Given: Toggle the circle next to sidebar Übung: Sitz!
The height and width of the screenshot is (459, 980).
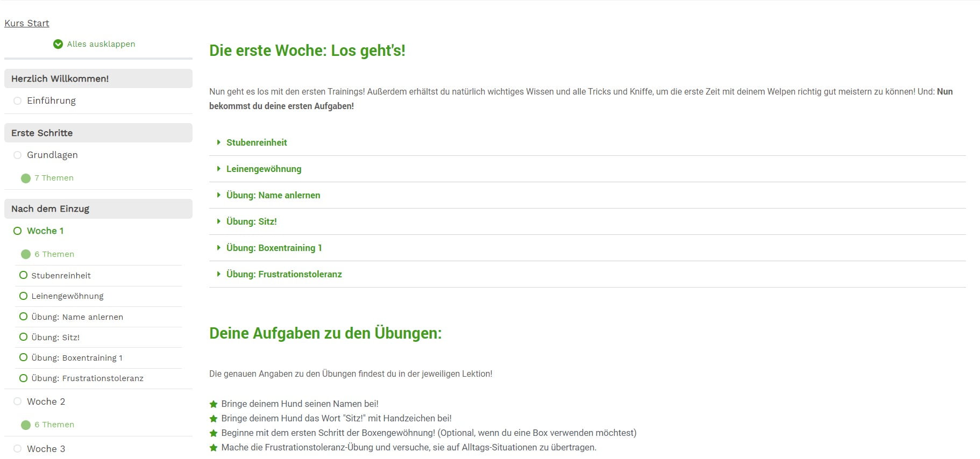Looking at the screenshot, I should [23, 337].
